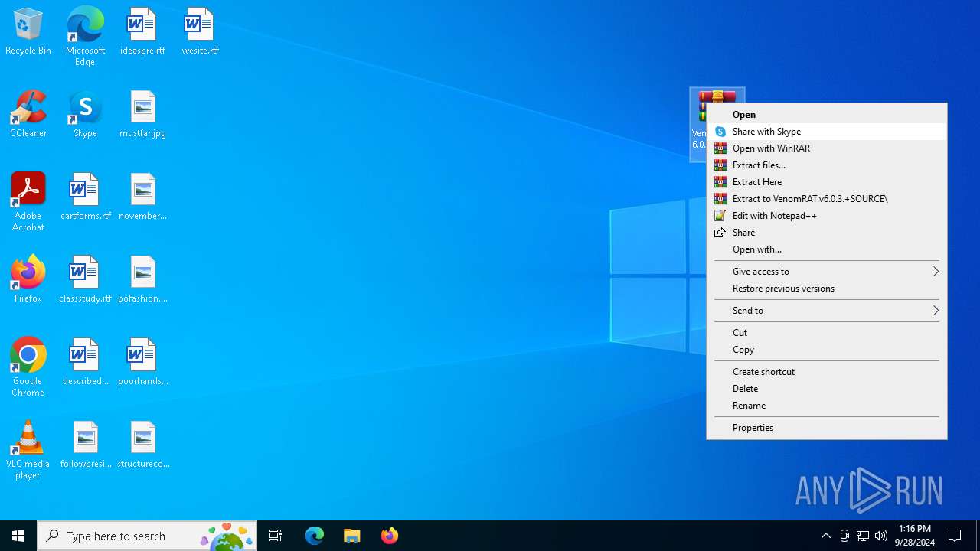Select the described document icon

coord(85,362)
